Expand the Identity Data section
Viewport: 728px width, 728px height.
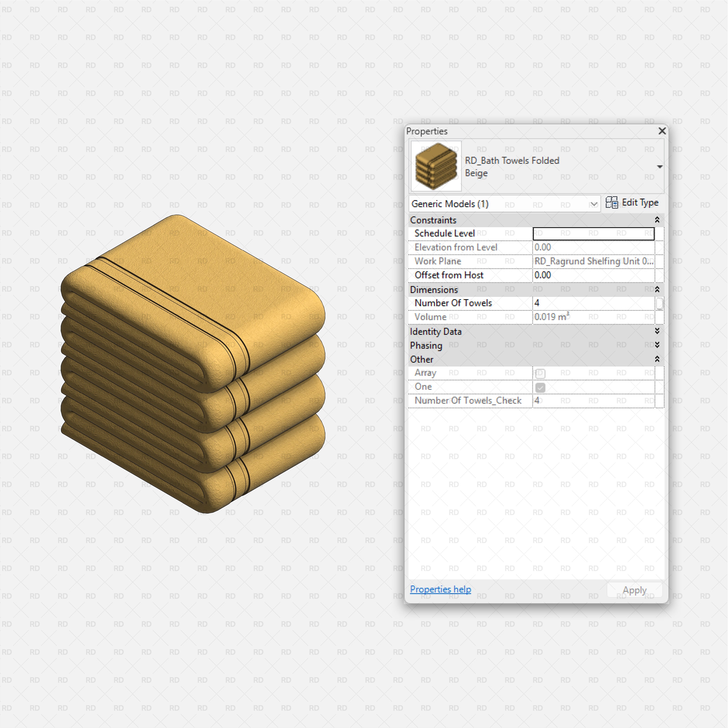coord(657,331)
